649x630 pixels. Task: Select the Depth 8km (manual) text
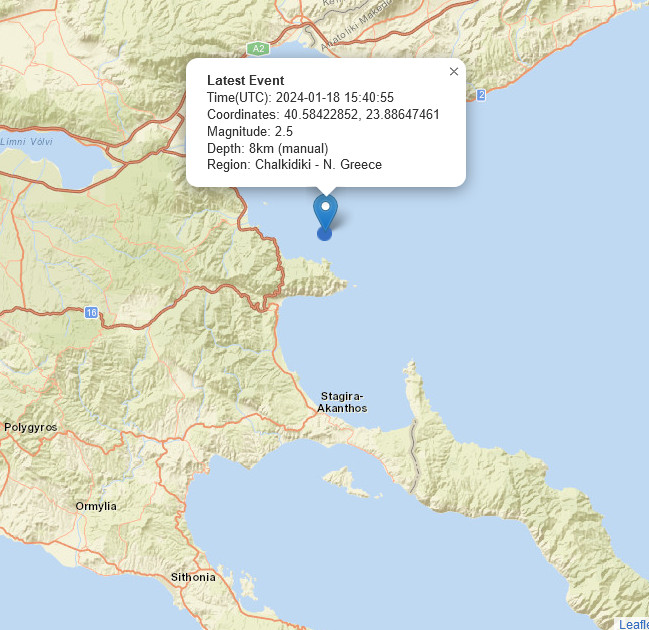point(268,148)
